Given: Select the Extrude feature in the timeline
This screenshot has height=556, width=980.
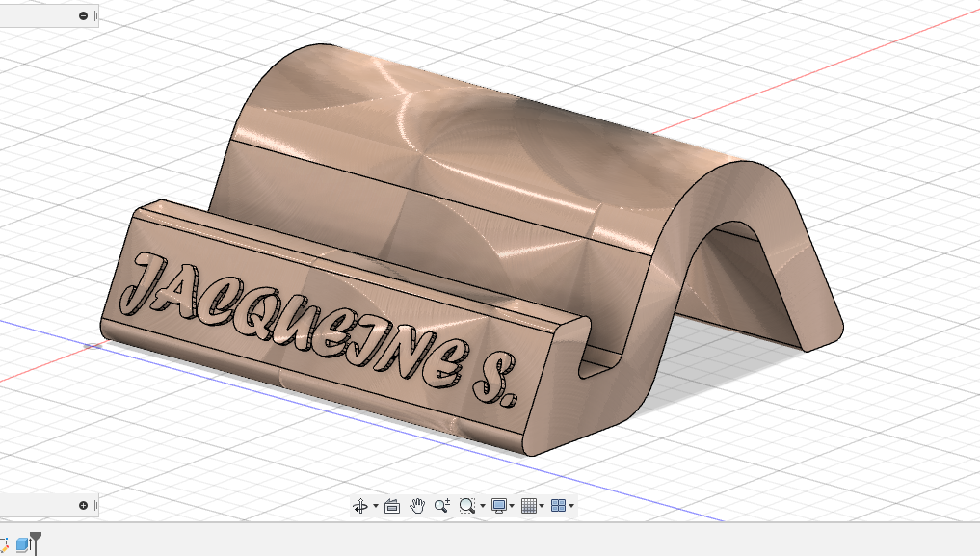Looking at the screenshot, I should (22, 544).
